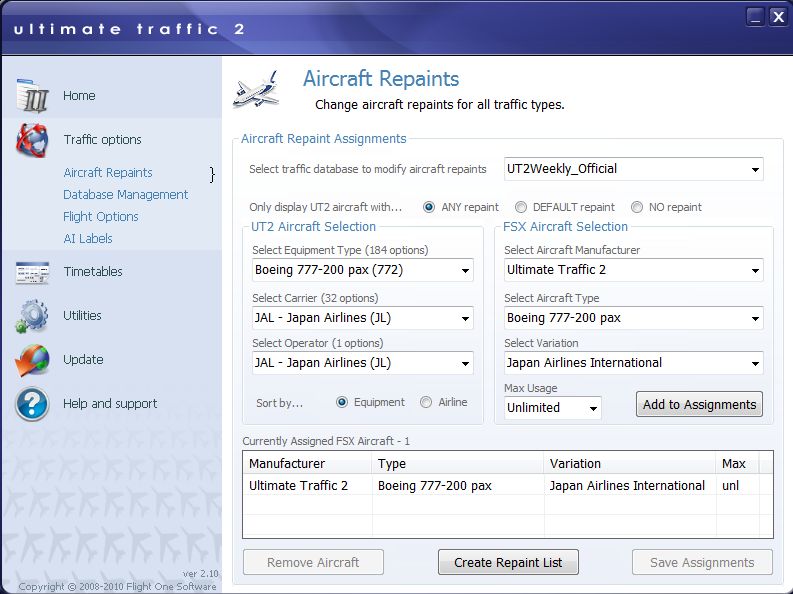The height and width of the screenshot is (594, 793).
Task: Click the Max column header
Action: coord(738,464)
